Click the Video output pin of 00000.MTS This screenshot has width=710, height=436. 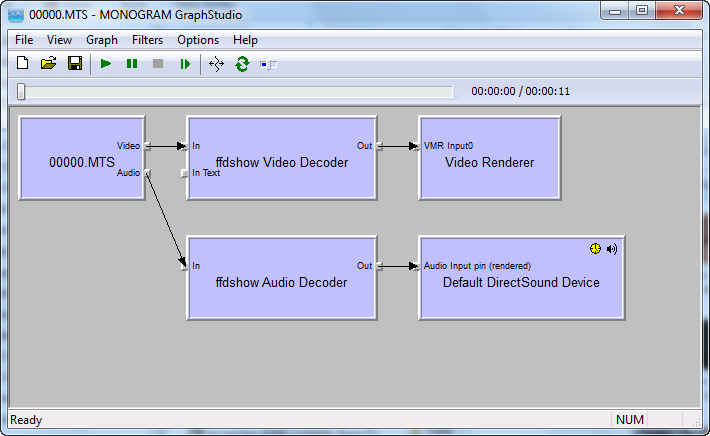pyautogui.click(x=148, y=146)
